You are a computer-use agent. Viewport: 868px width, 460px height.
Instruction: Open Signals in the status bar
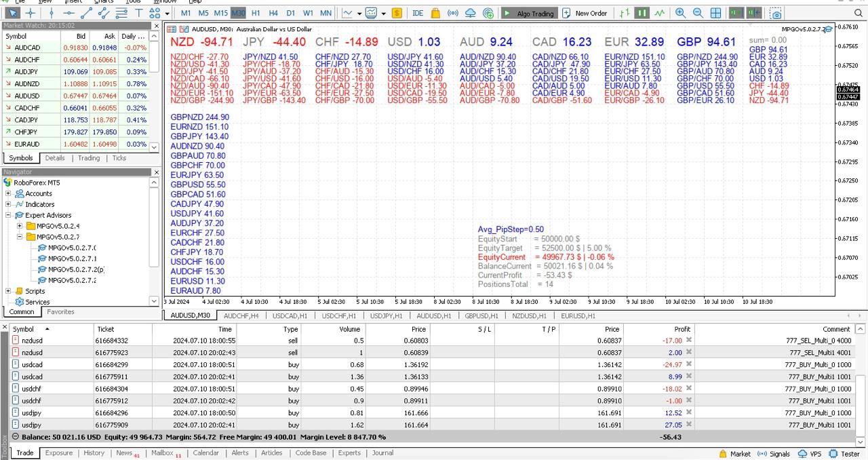[x=774, y=454]
